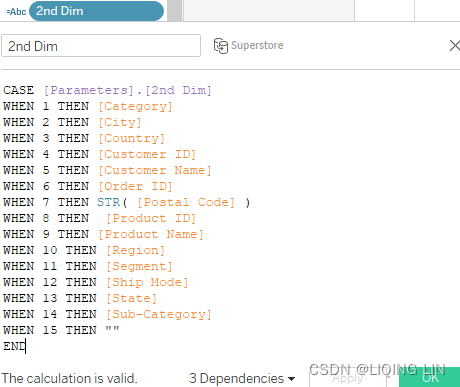Click the empty string in WHEN 15 line

coord(112,329)
